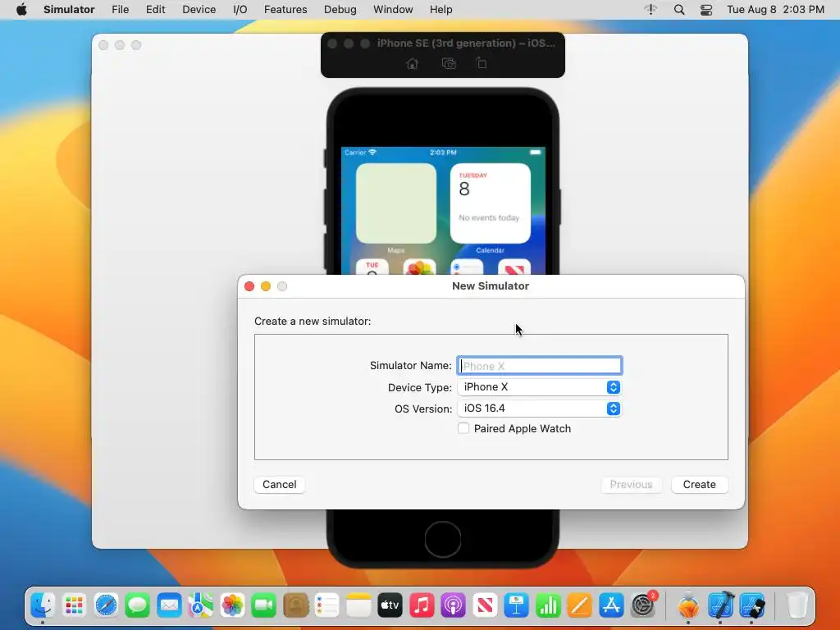Tap the iPhone SE home button
840x630 pixels.
tap(443, 540)
